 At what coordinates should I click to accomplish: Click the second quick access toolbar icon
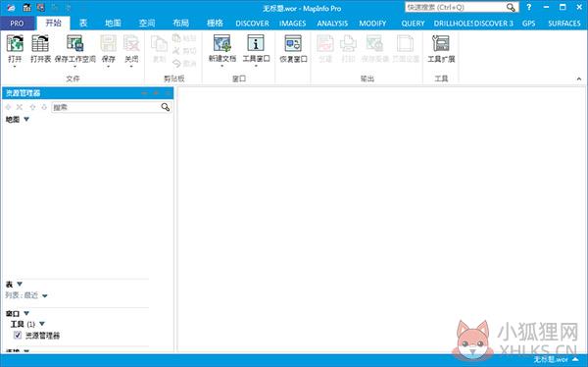[x=26, y=8]
